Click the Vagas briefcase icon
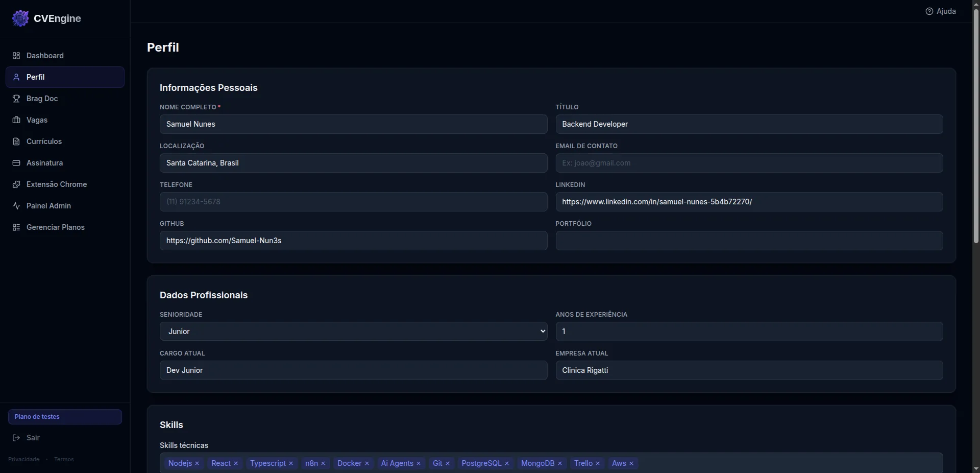Screen dimensions: 980x473 coord(16,120)
